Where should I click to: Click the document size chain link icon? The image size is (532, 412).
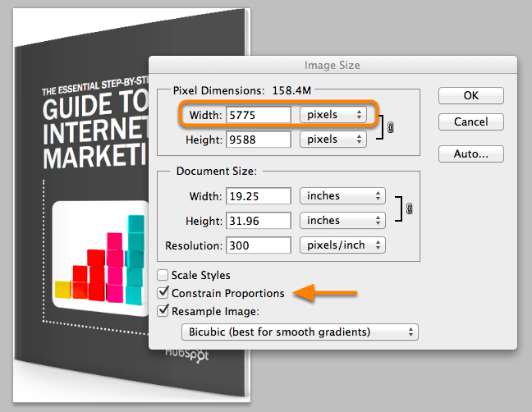click(x=409, y=209)
